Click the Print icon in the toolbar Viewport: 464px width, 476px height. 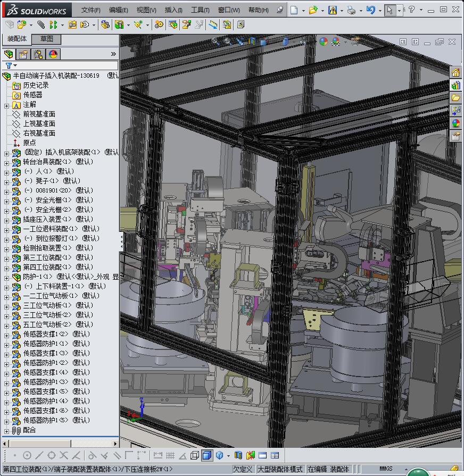pos(351,10)
